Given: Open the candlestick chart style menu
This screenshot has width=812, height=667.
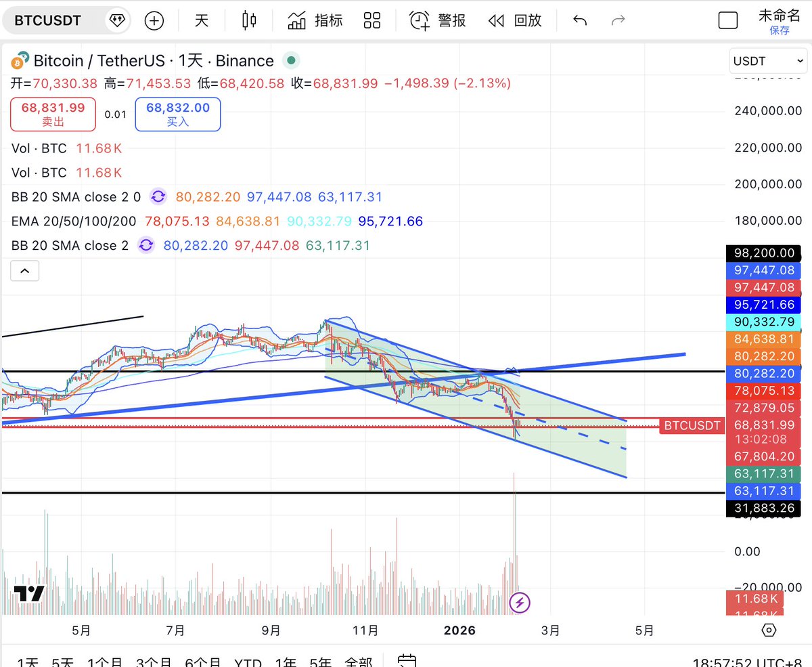Looking at the screenshot, I should [249, 21].
